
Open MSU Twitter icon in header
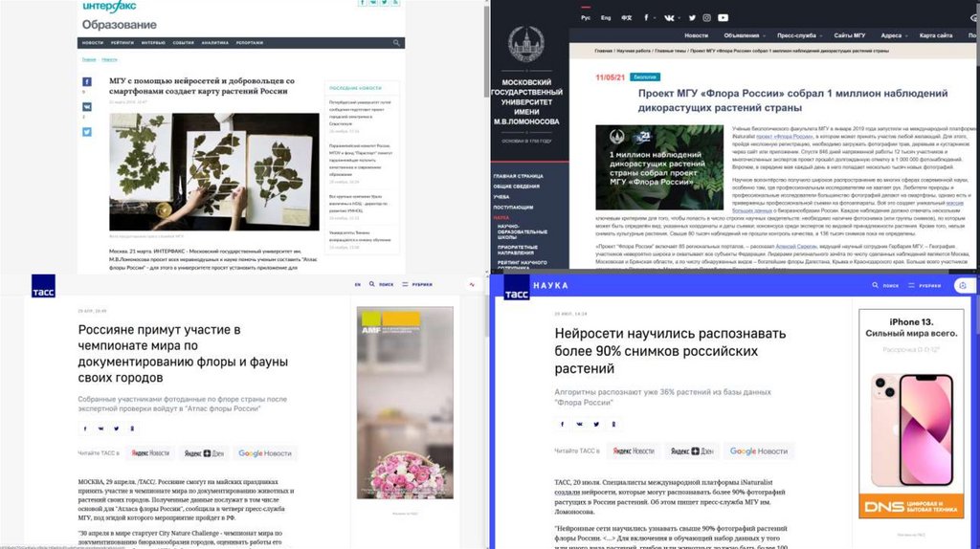(x=692, y=17)
